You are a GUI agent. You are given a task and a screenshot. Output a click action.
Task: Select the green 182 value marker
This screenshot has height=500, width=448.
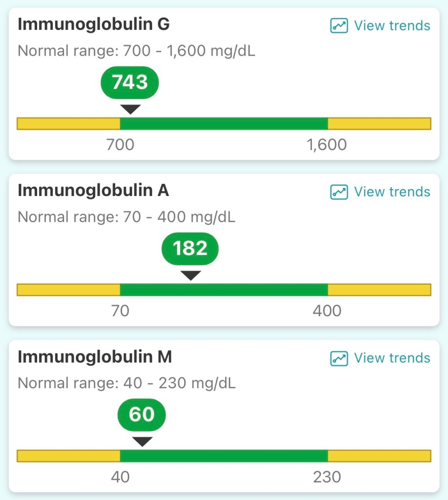tap(190, 249)
